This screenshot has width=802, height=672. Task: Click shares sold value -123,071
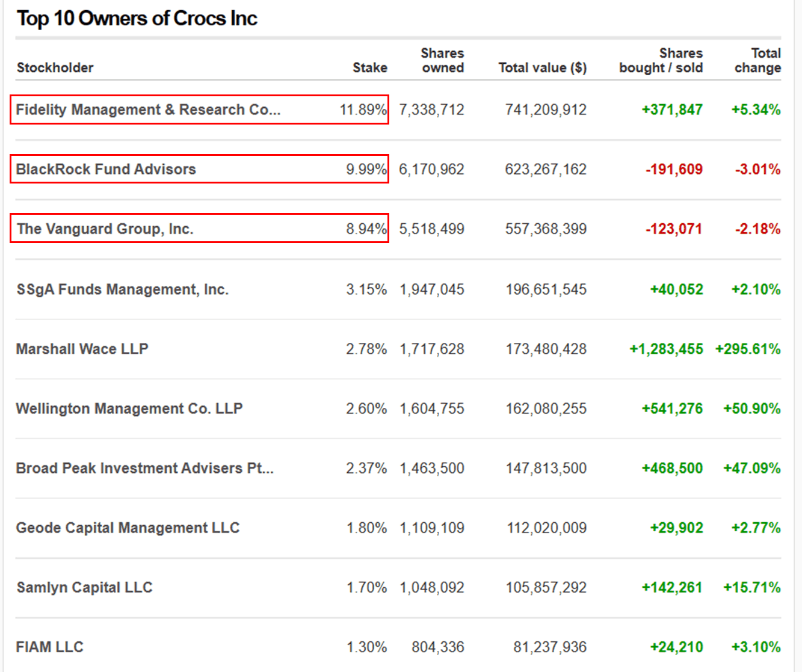pos(674,229)
